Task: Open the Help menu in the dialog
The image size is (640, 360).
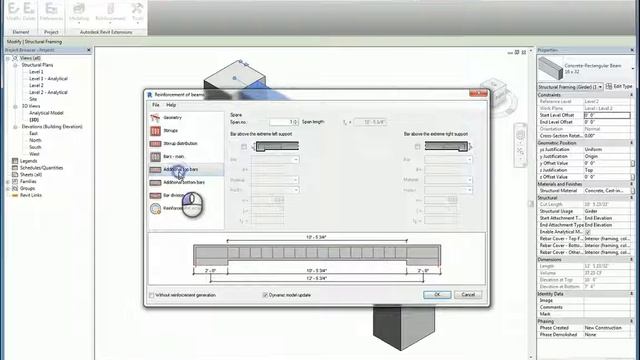Action: [171, 105]
